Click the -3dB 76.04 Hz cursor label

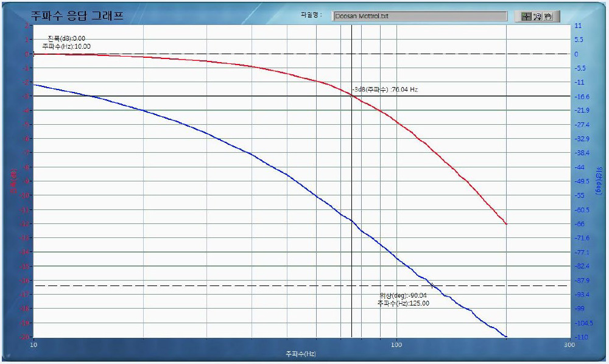(x=385, y=89)
